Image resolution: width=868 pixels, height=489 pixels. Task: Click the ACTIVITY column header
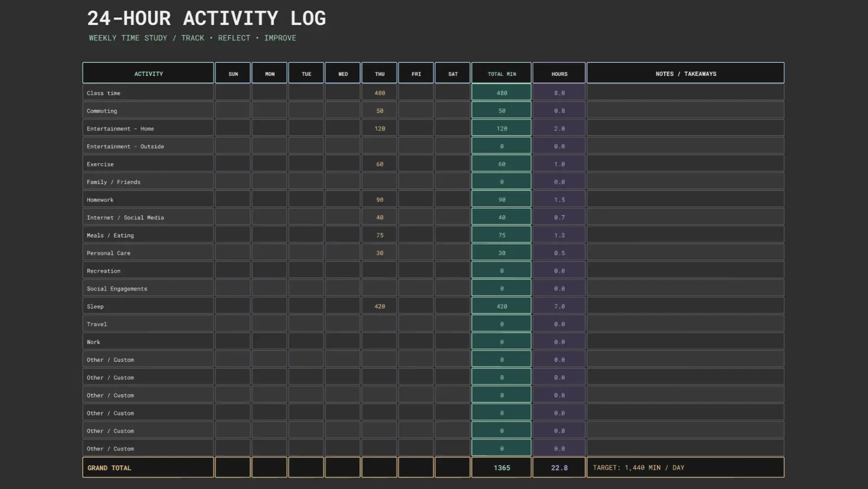point(148,73)
